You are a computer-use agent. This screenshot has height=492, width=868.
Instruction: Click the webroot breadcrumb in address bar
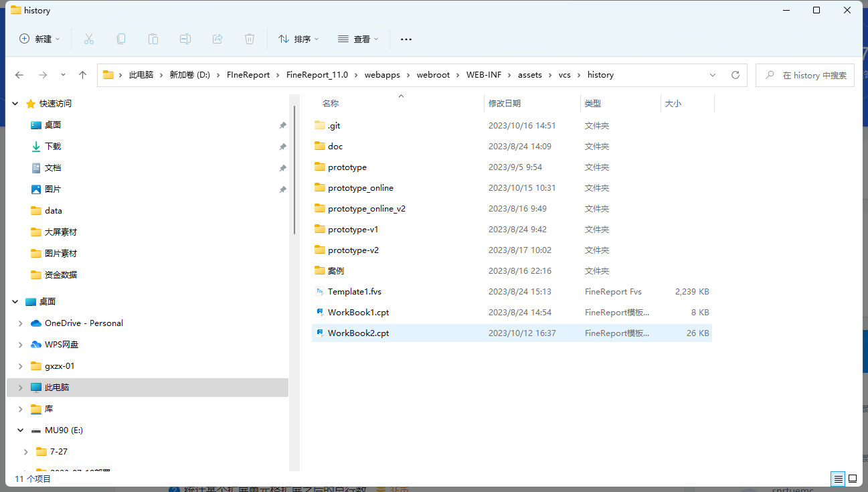click(434, 75)
